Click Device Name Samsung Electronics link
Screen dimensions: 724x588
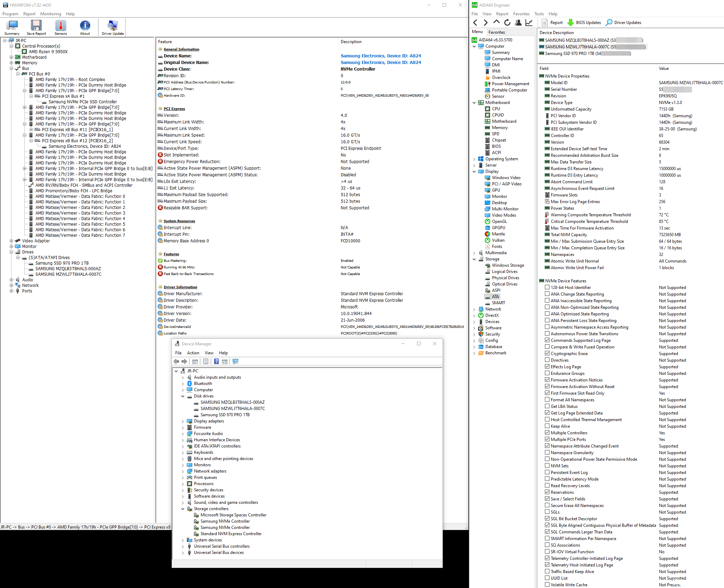pyautogui.click(x=381, y=56)
